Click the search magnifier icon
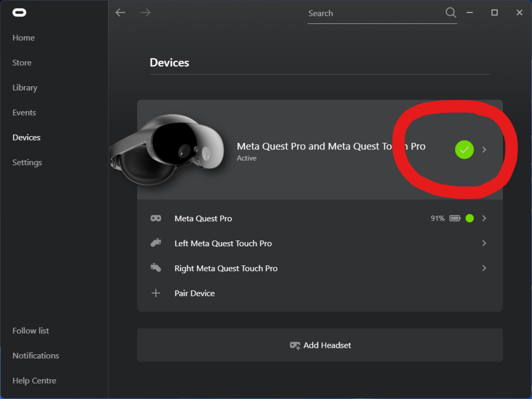Screen dimensions: 532x399 pyautogui.click(x=451, y=13)
